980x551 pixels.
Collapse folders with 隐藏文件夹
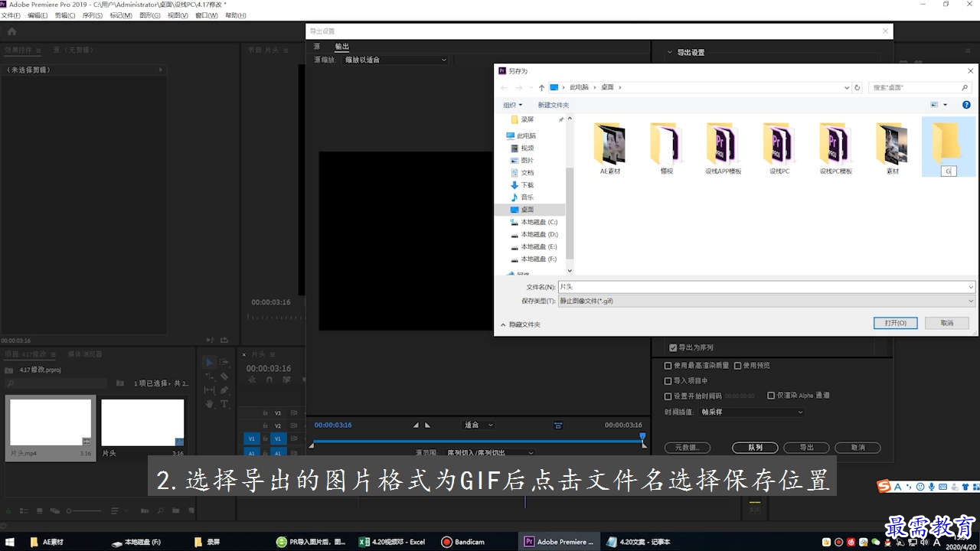(x=521, y=324)
